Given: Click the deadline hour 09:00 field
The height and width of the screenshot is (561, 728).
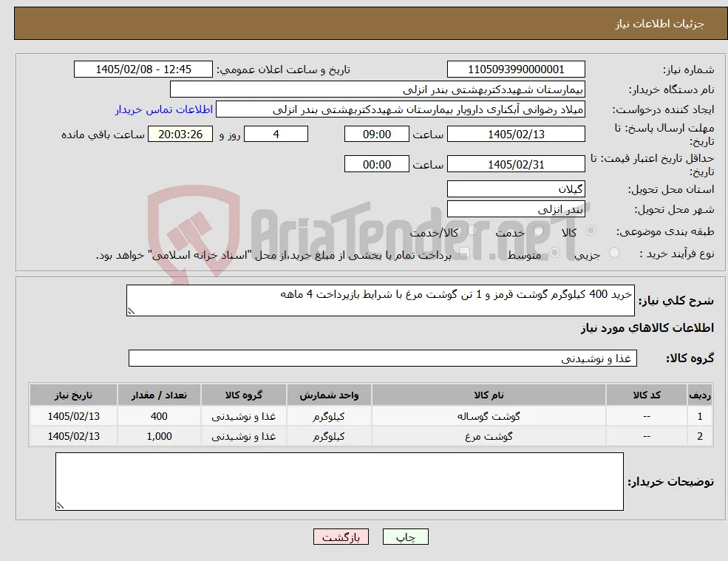Looking at the screenshot, I should [376, 135].
